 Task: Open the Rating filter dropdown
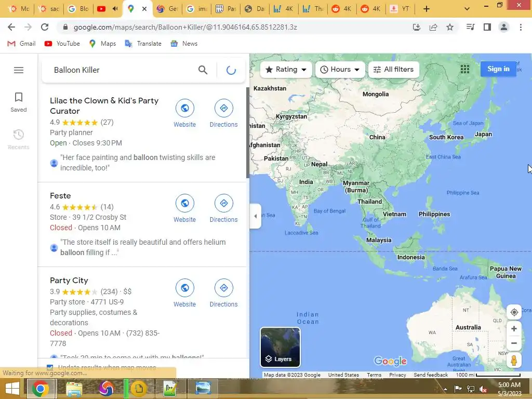[286, 70]
